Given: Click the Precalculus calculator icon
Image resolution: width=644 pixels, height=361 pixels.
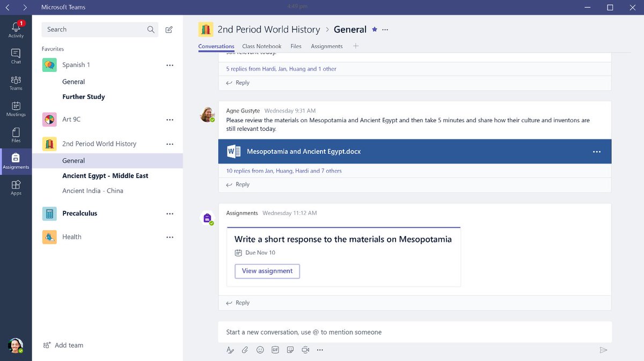Looking at the screenshot, I should point(49,213).
